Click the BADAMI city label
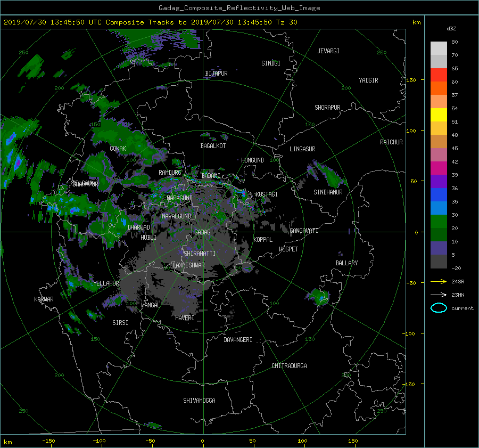The height and width of the screenshot is (448, 479). point(211,176)
